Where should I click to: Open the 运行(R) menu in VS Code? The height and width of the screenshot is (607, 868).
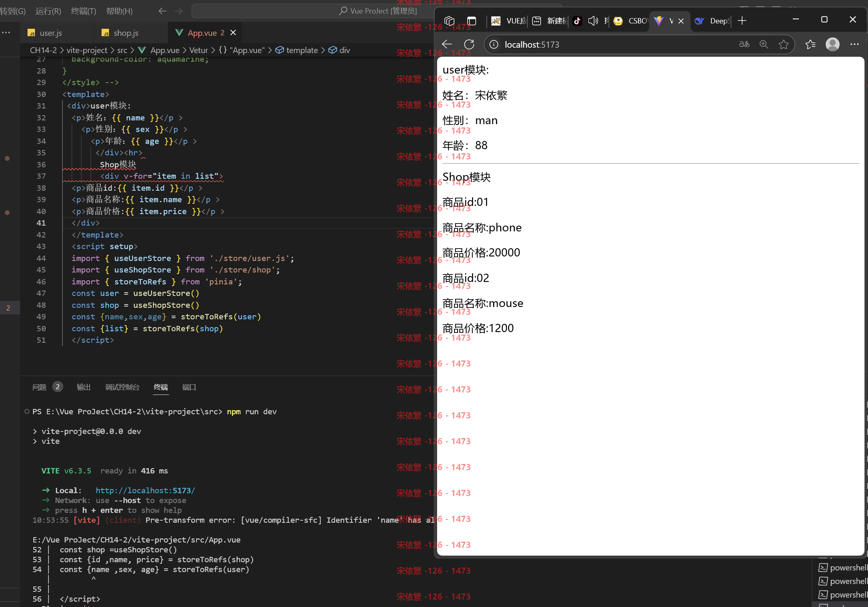pos(48,11)
